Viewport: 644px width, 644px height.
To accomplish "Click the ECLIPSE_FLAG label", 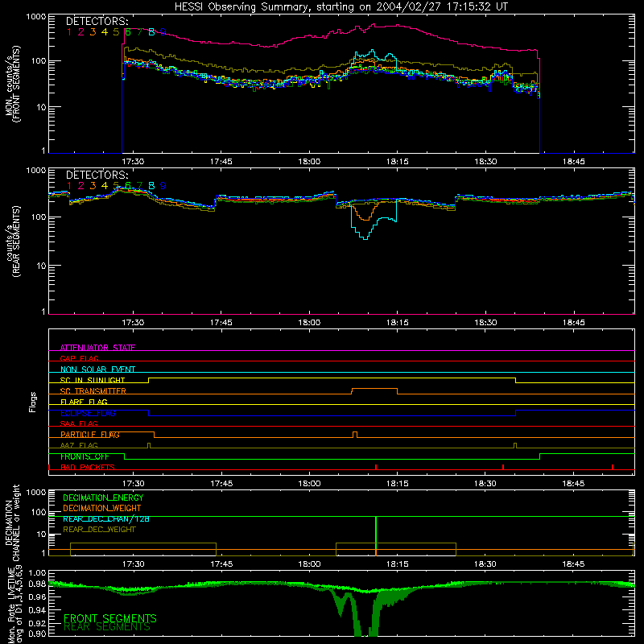I will coord(88,413).
